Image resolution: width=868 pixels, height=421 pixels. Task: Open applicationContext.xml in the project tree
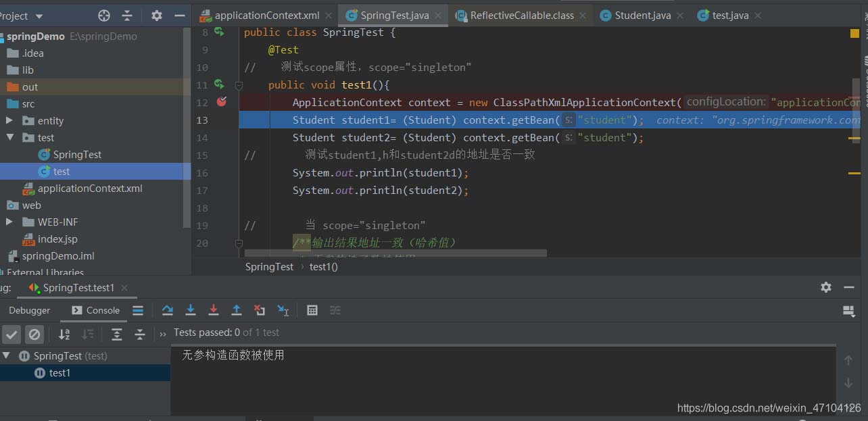[x=90, y=189]
